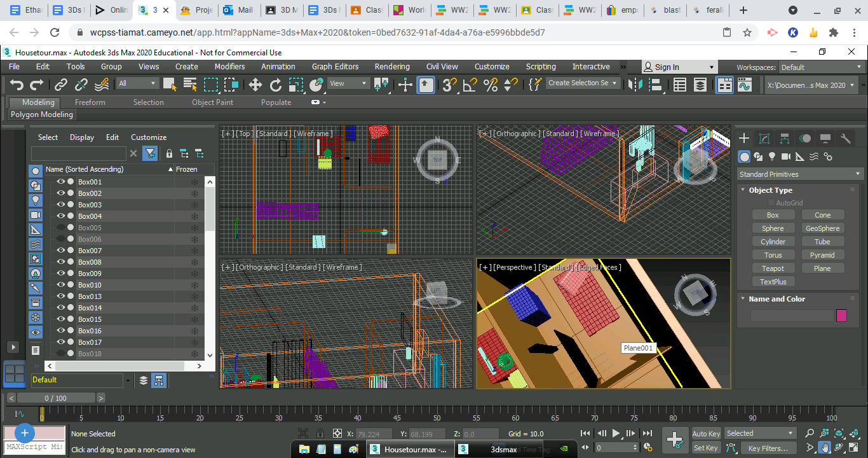Image resolution: width=868 pixels, height=458 pixels.
Task: Show Lights category in Create panel
Action: point(772,156)
